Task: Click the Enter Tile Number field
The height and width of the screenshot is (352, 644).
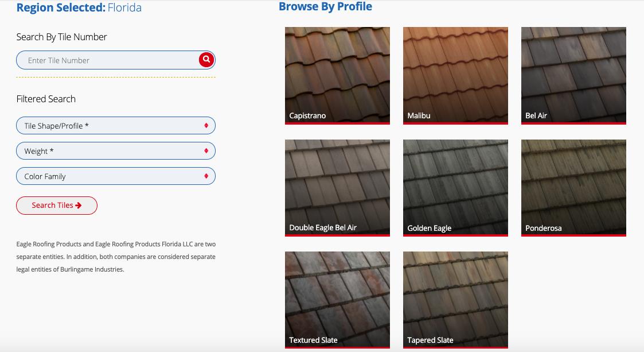Action: [109, 60]
